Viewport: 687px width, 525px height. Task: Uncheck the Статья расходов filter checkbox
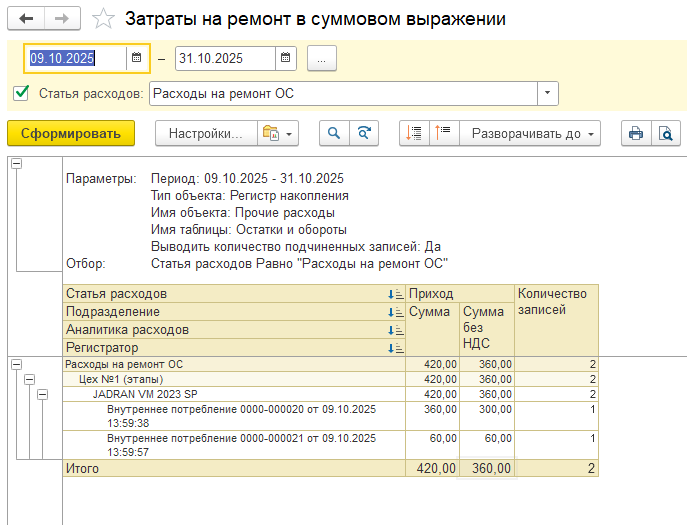[21, 94]
